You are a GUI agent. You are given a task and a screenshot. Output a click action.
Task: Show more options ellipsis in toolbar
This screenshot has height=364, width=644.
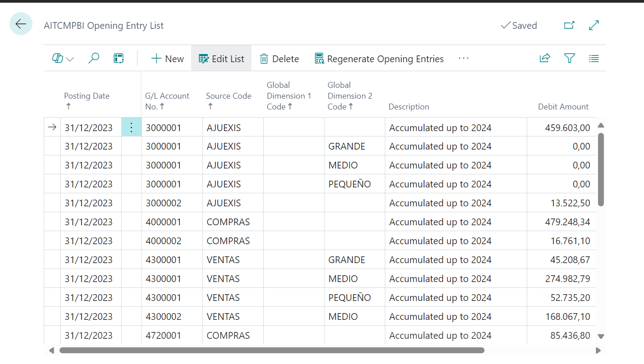(x=464, y=59)
